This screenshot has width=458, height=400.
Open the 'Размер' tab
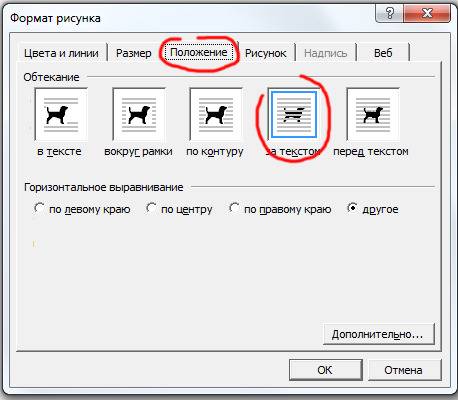point(133,53)
